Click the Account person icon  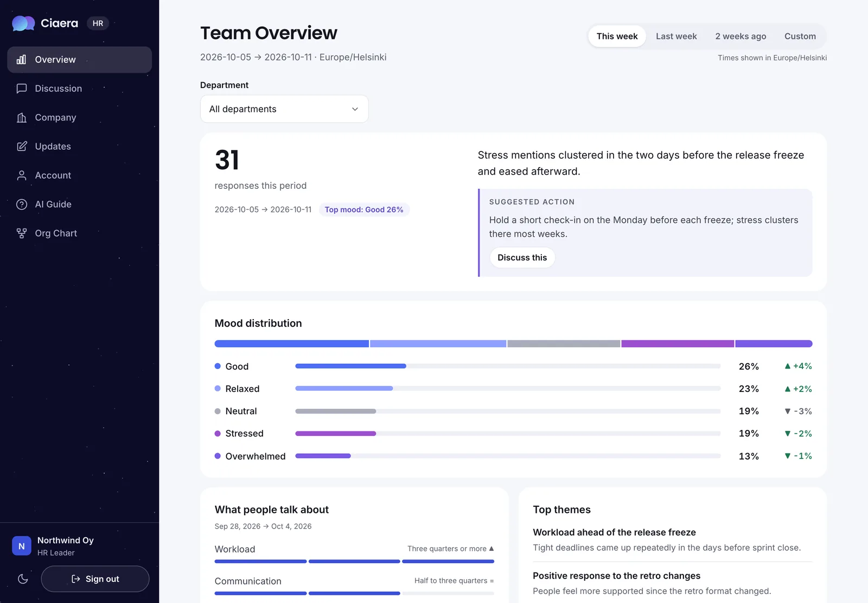point(22,175)
